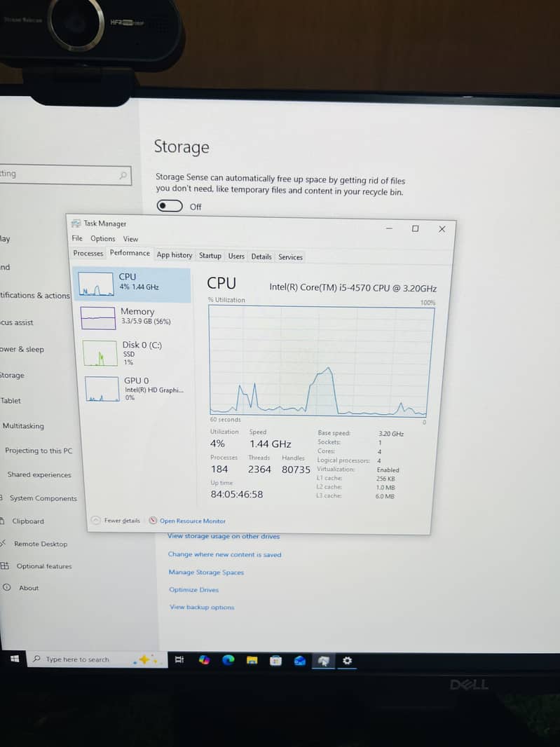Launch Copilot from the taskbar
The height and width of the screenshot is (747, 560).
click(x=204, y=660)
